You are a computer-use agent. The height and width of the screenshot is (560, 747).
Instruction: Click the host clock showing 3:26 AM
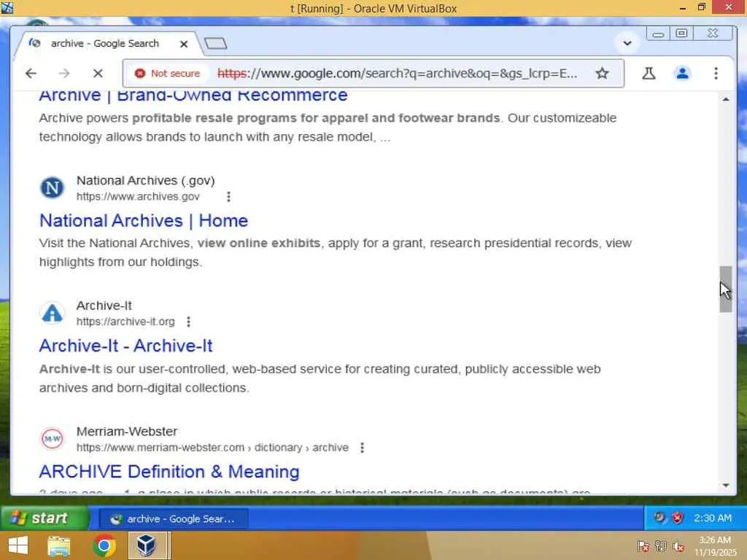tap(715, 546)
